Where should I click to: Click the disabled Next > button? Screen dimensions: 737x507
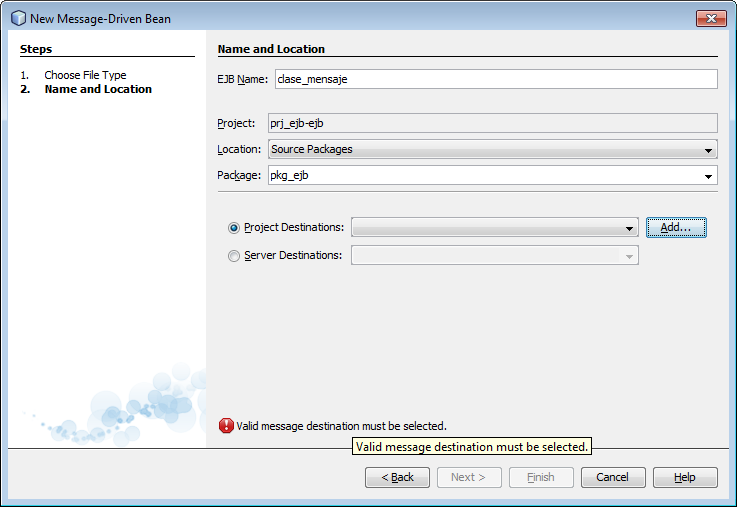click(469, 478)
